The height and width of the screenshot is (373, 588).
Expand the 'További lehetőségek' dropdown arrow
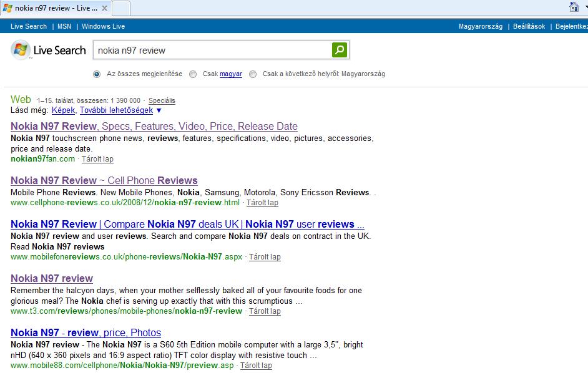(159, 110)
